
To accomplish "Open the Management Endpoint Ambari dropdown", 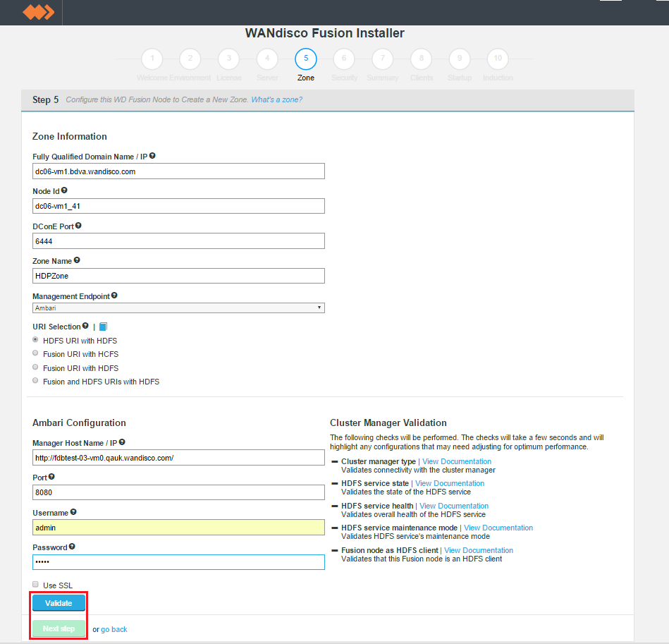I will 178,308.
